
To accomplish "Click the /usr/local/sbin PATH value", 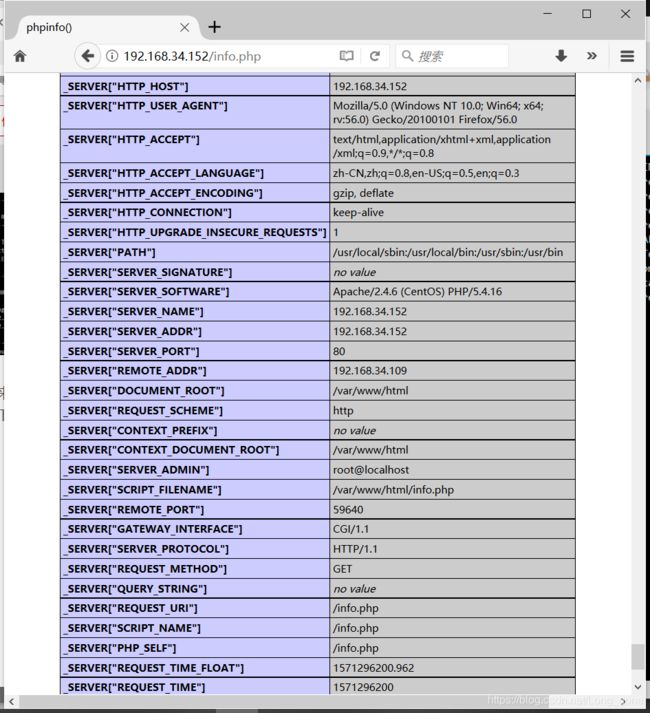I will click(453, 252).
